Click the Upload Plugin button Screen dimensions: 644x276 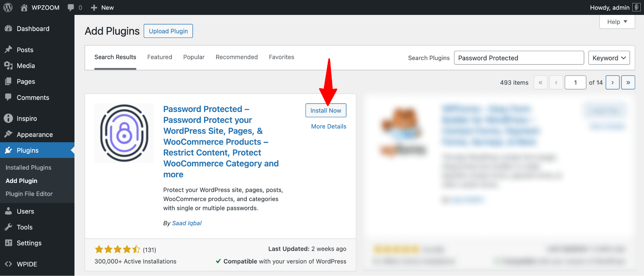click(x=168, y=31)
